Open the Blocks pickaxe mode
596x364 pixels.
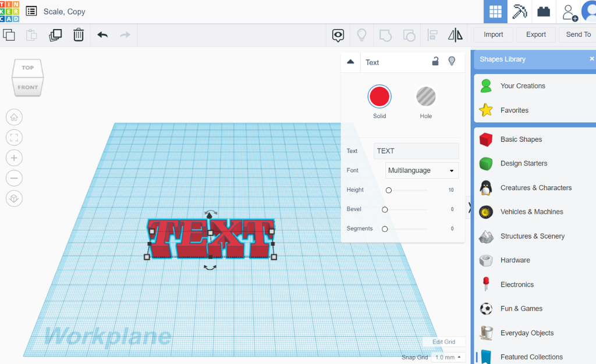519,12
